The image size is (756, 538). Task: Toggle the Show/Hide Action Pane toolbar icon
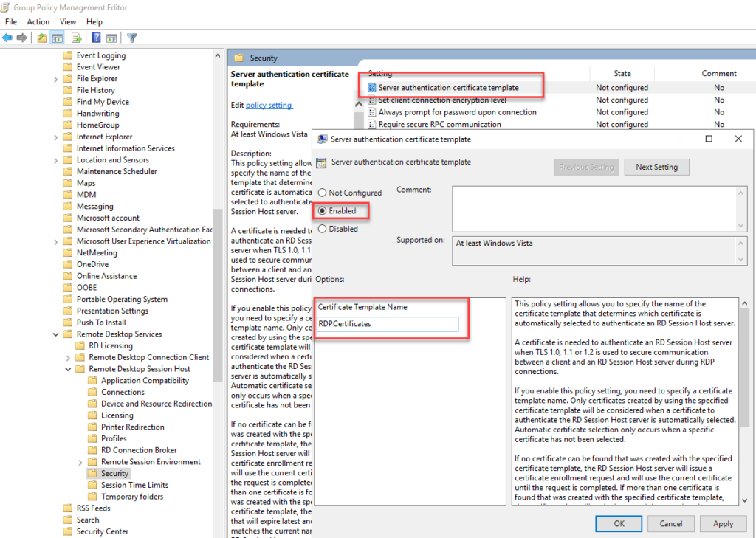[x=111, y=38]
